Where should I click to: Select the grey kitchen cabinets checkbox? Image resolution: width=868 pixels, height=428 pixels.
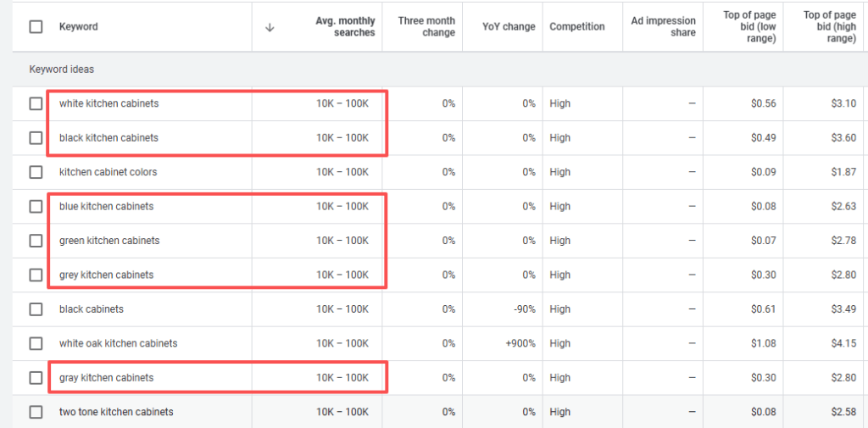pos(36,275)
